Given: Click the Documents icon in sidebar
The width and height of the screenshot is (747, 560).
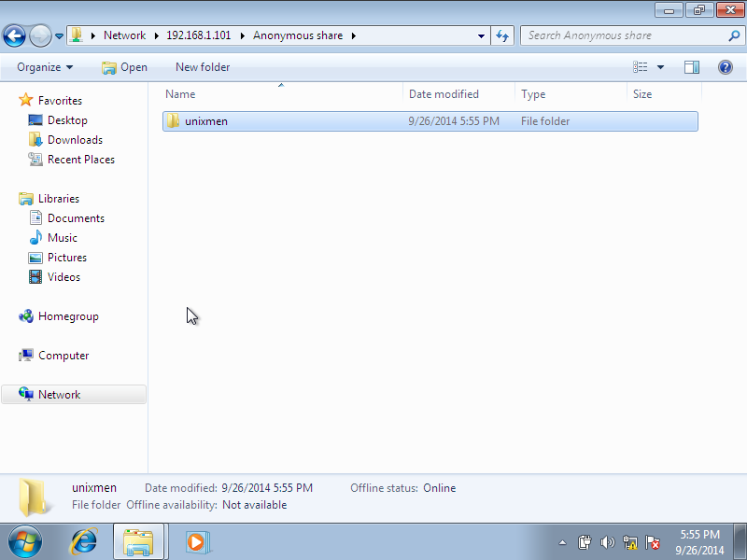Looking at the screenshot, I should 35,217.
